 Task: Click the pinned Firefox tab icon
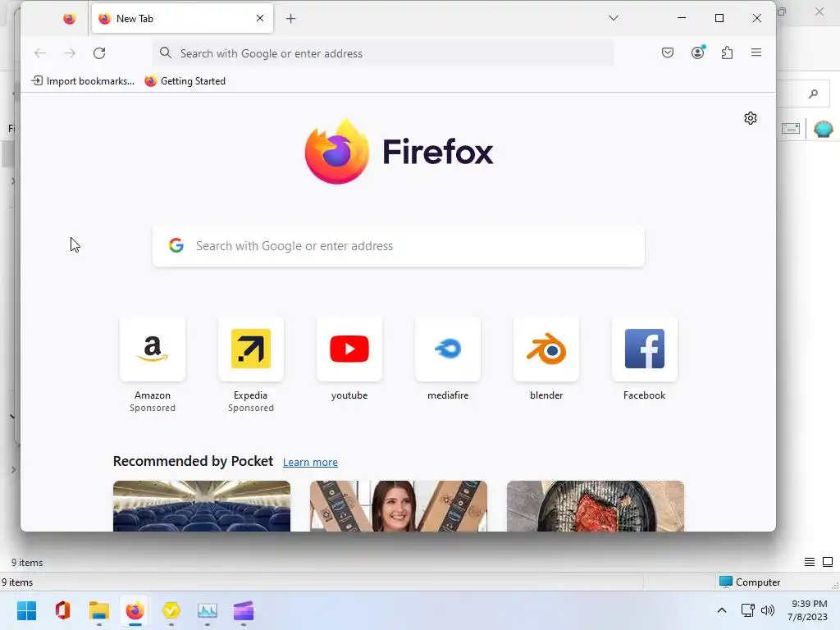click(x=69, y=19)
